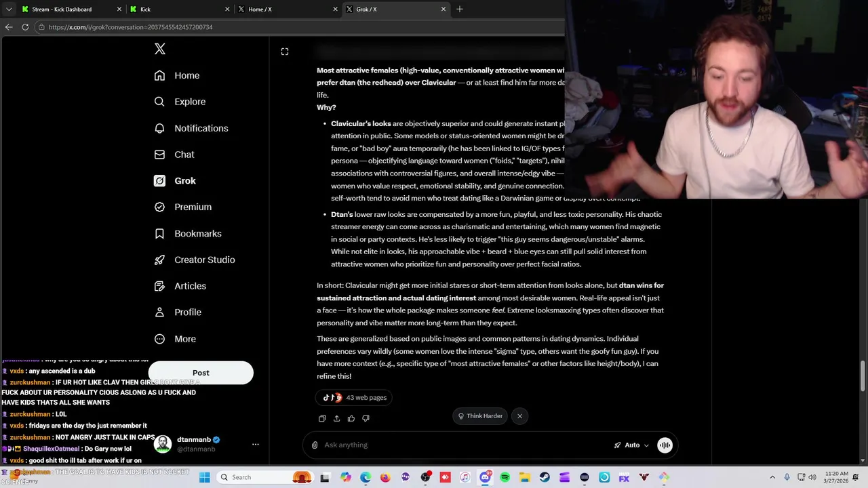
Task: Like the Grok response thumbs up
Action: coord(351,418)
